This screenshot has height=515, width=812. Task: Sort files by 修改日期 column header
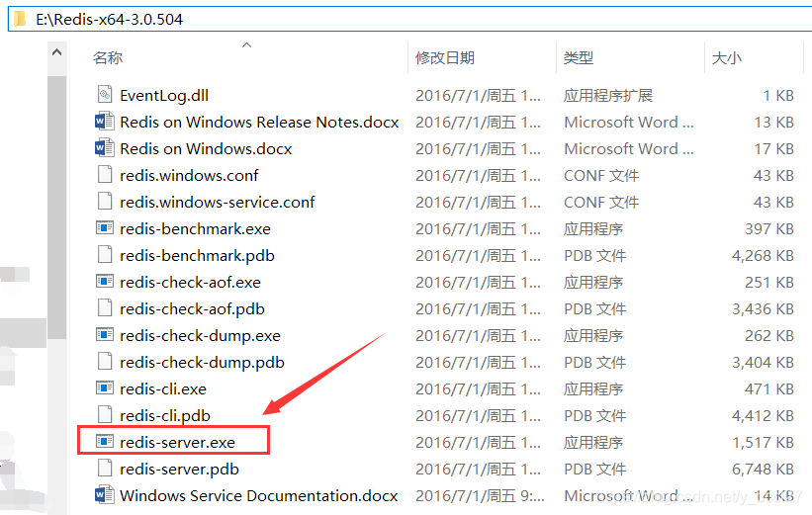(445, 57)
